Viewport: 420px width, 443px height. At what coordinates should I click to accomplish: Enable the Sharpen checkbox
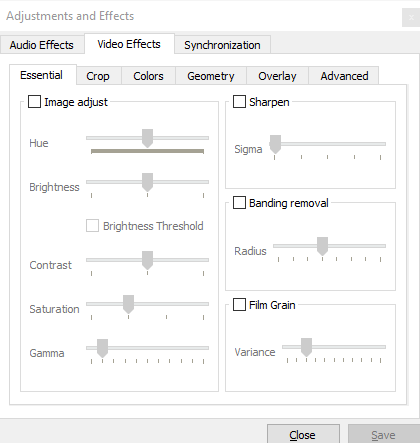(x=239, y=102)
